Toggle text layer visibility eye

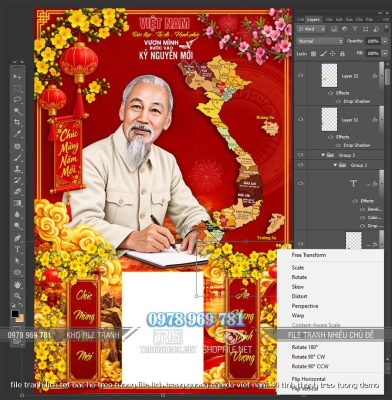(301, 183)
